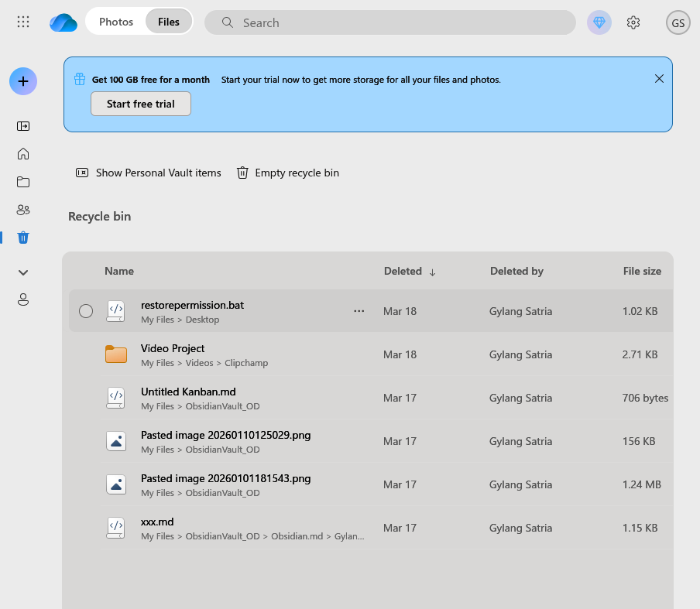This screenshot has height=609, width=700.
Task: Expand the sidebar chevron down arrow
Action: 23,272
